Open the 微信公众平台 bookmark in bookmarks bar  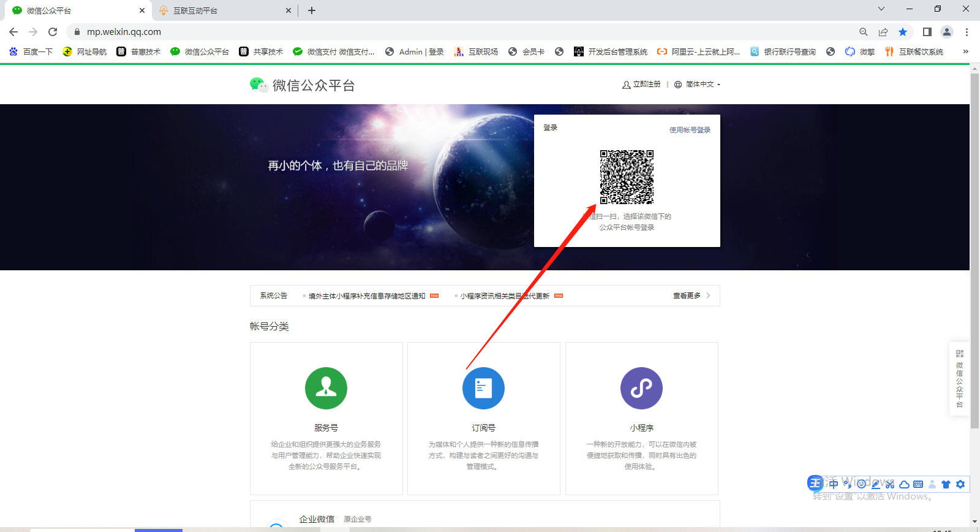200,51
